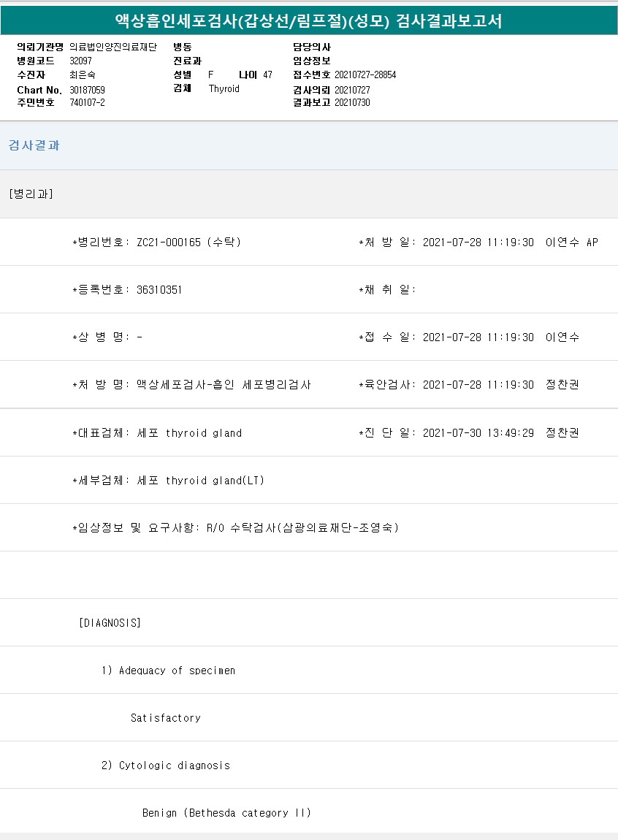Click the 임상정보 및 요구사항 line

(x=235, y=528)
